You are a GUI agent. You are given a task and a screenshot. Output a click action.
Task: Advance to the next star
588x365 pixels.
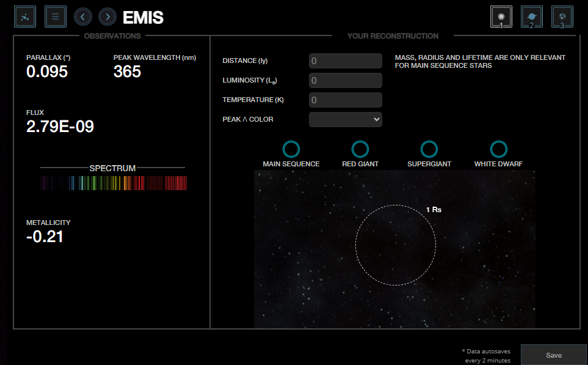[x=107, y=17]
